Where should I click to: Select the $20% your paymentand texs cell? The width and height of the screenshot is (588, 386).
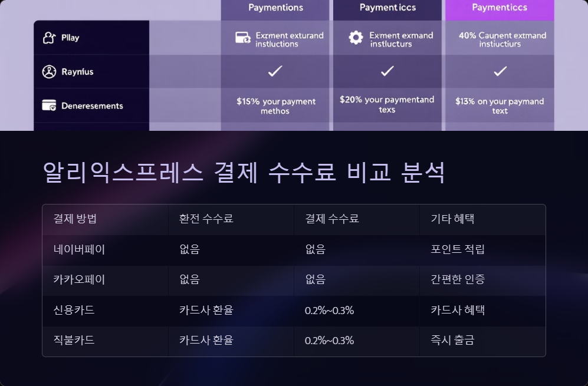pos(387,104)
